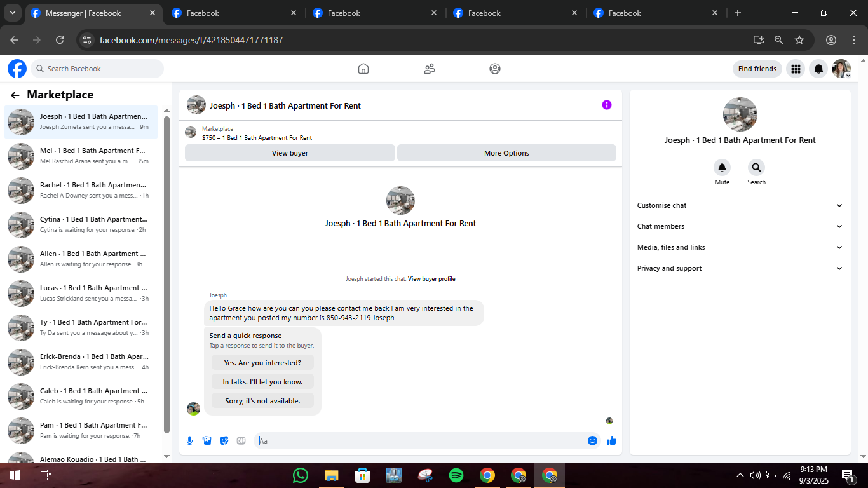Viewport: 868px width, 488px height.
Task: Search in conversation magnifier icon
Action: [756, 168]
